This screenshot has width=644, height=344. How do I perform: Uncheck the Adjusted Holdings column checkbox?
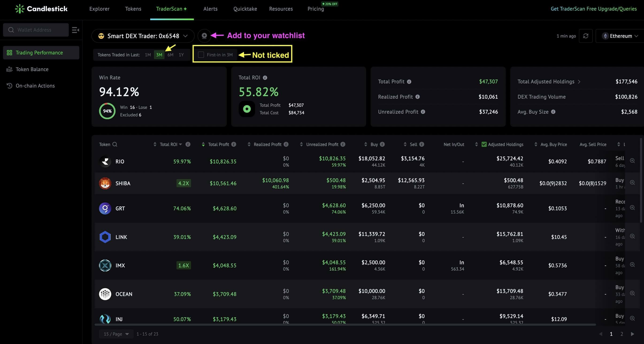tap(484, 144)
